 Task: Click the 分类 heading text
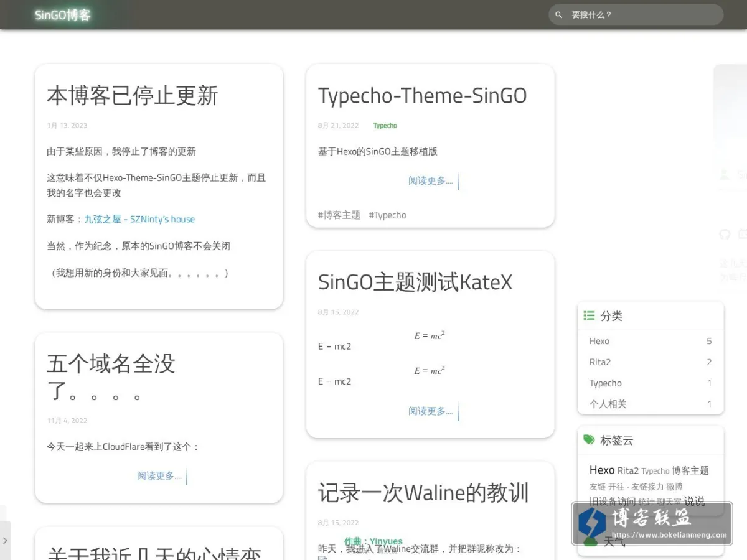[x=611, y=316]
